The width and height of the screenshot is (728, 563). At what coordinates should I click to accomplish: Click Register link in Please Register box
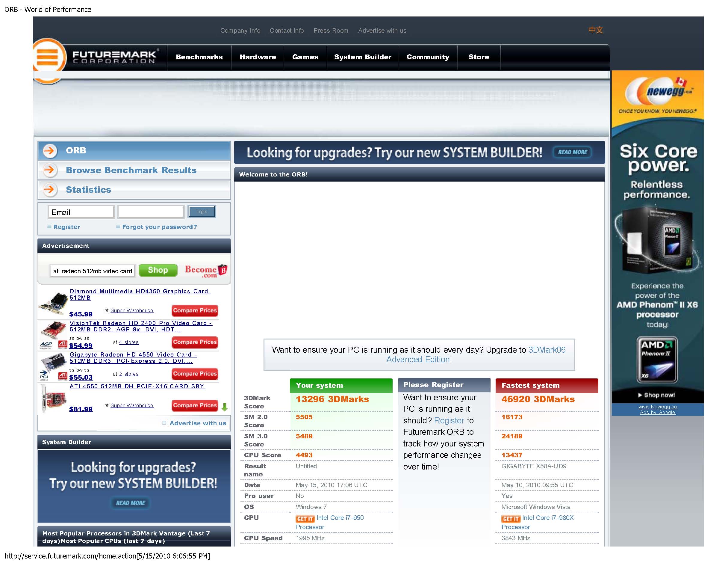pos(449,421)
